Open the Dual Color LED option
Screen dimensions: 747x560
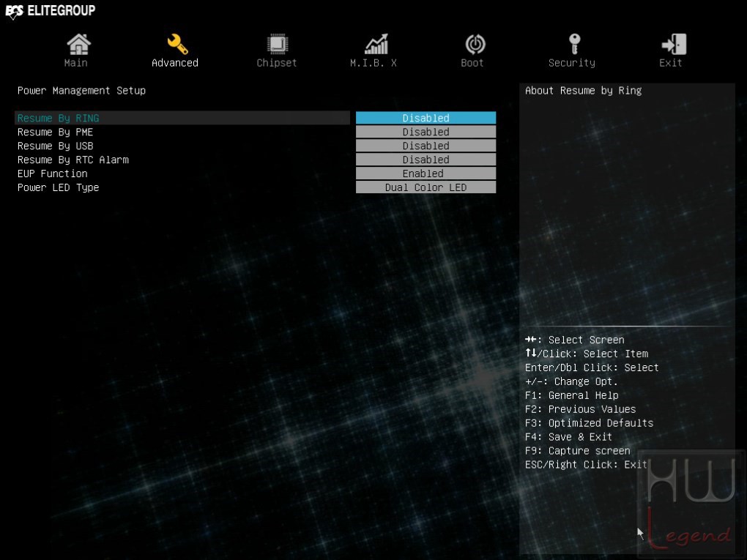click(x=426, y=187)
